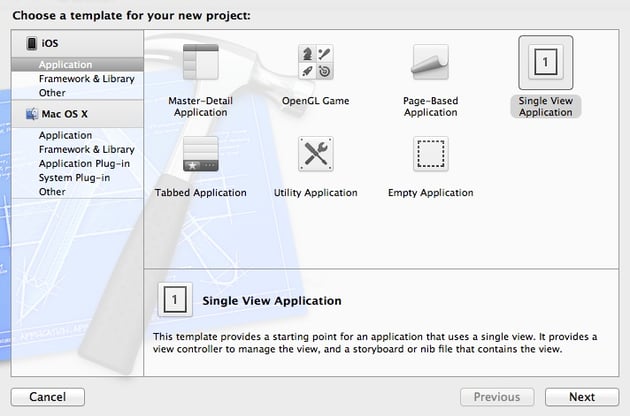This screenshot has width=630, height=416.
Task: Open the iOS Application category
Action: (77, 64)
